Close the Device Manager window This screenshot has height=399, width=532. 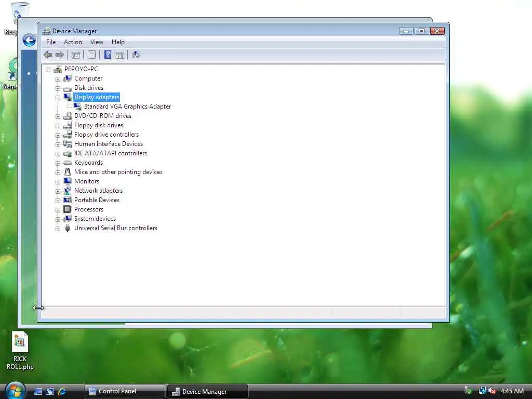pos(437,31)
